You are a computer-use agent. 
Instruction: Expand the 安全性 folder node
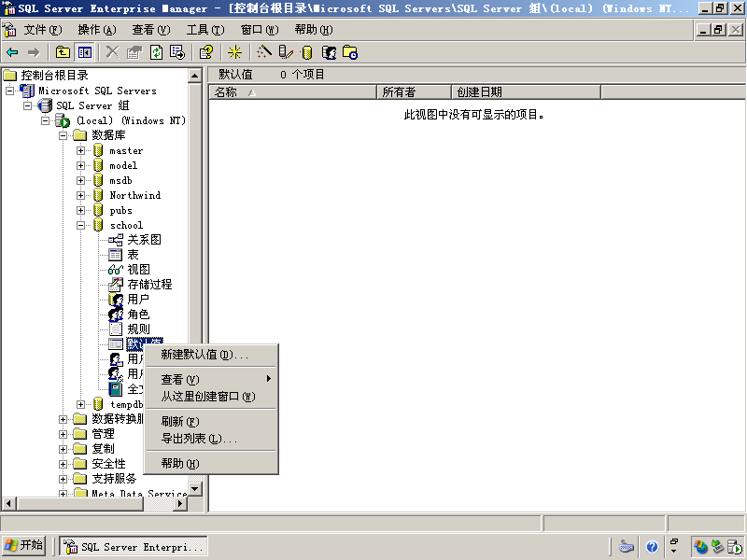click(63, 464)
